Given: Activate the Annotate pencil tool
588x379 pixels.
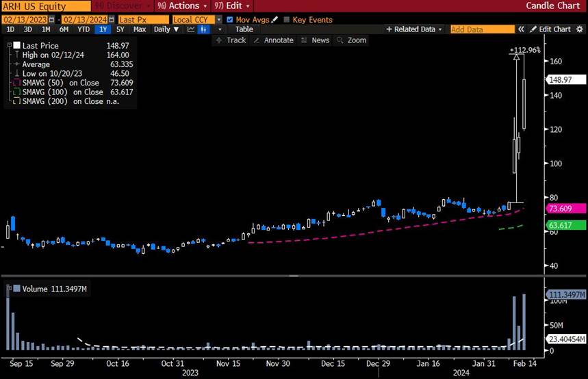Looking at the screenshot, I should tap(273, 40).
